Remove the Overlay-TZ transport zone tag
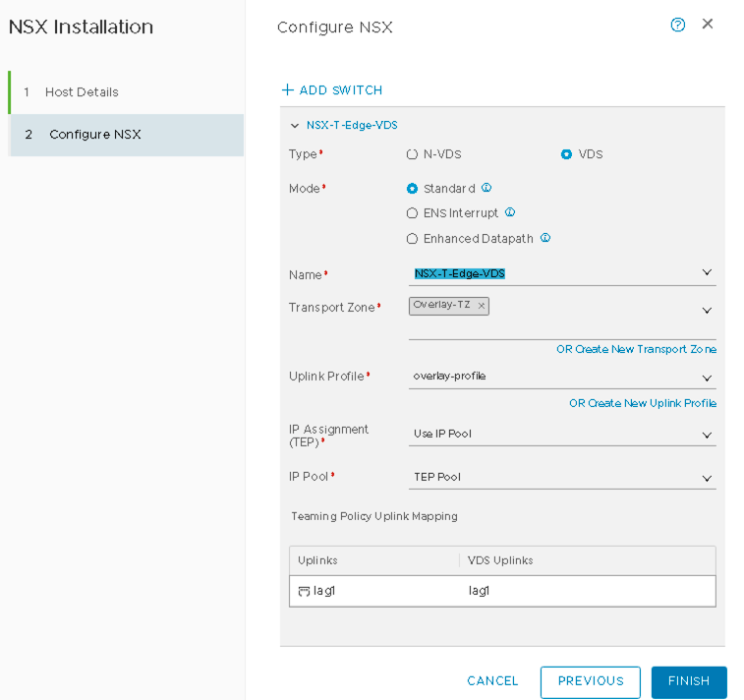This screenshot has height=700, width=744. (x=481, y=306)
